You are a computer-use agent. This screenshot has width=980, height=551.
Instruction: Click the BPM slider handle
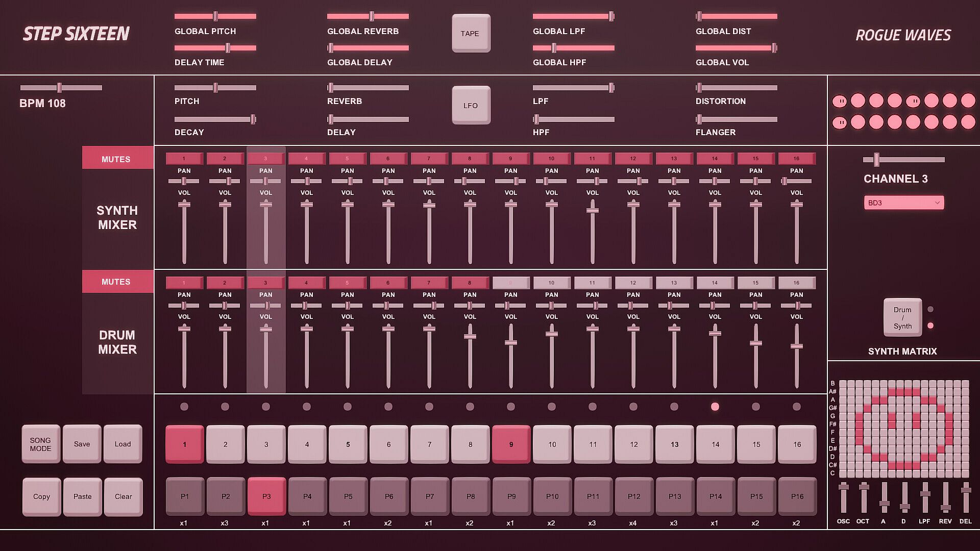click(x=59, y=87)
